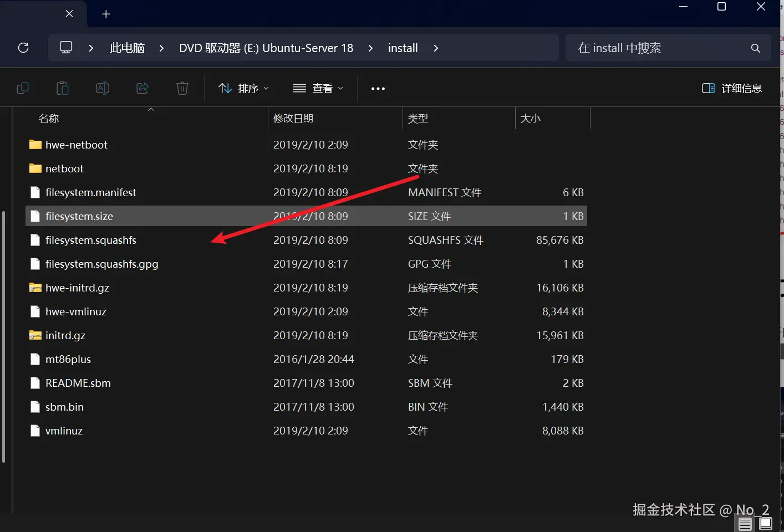Click the refresh icon in the address bar
The width and height of the screenshot is (784, 532).
pyautogui.click(x=23, y=48)
